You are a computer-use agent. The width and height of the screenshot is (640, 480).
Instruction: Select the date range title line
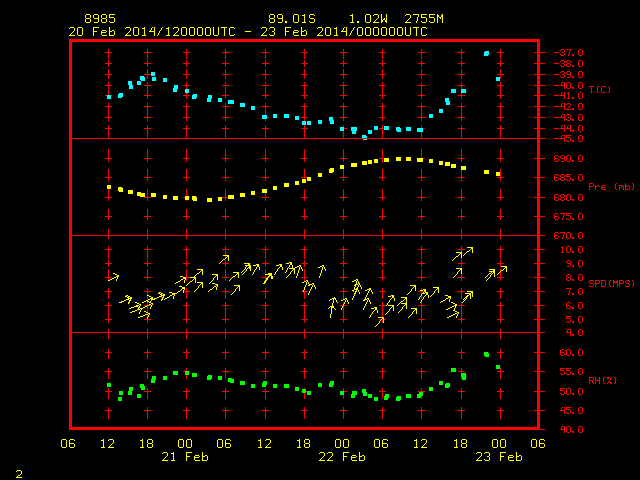(x=248, y=32)
